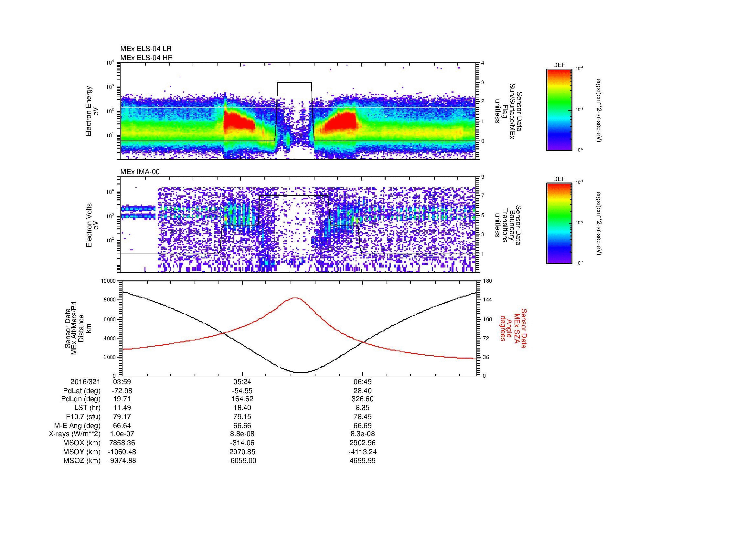Click the MSOY value 2970.85

(x=242, y=452)
